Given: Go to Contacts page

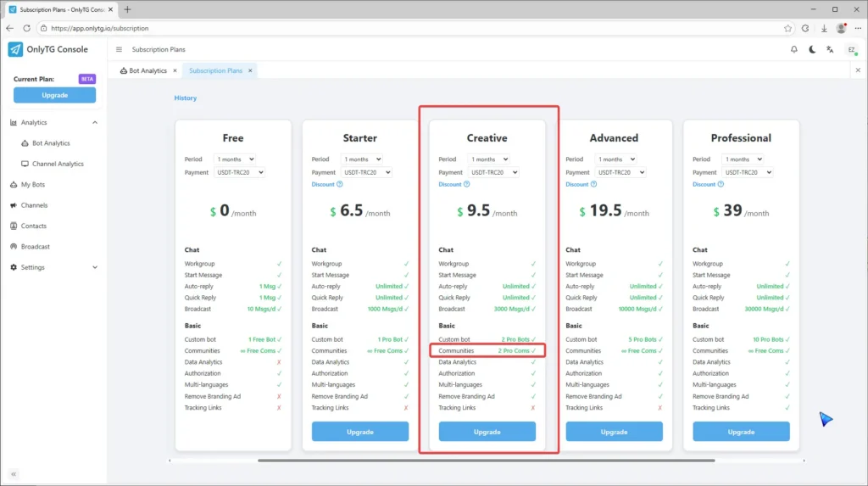Looking at the screenshot, I should click(x=33, y=226).
